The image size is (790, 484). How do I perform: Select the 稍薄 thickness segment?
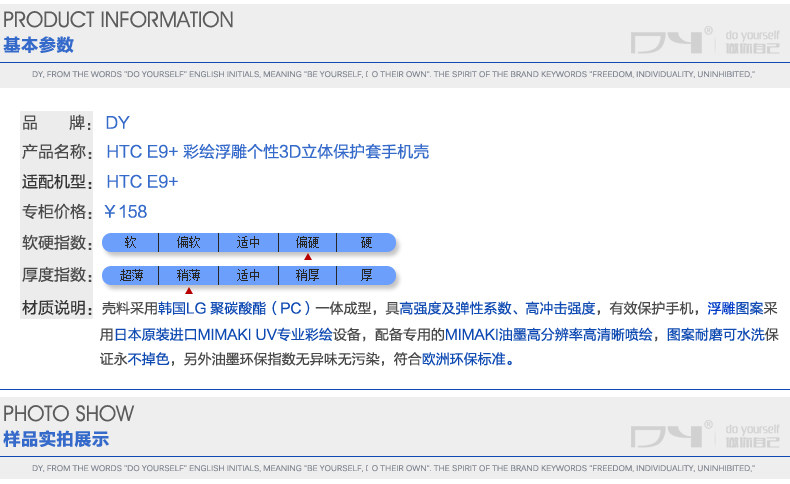pos(188,275)
